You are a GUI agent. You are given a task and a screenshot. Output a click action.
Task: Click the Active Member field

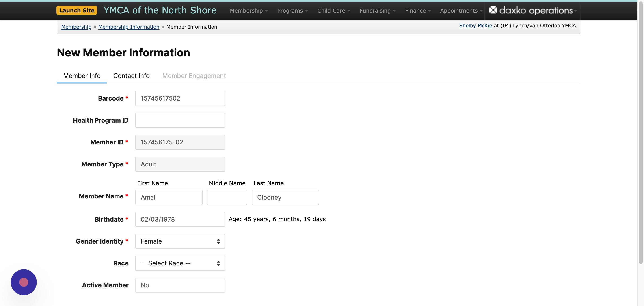180,285
